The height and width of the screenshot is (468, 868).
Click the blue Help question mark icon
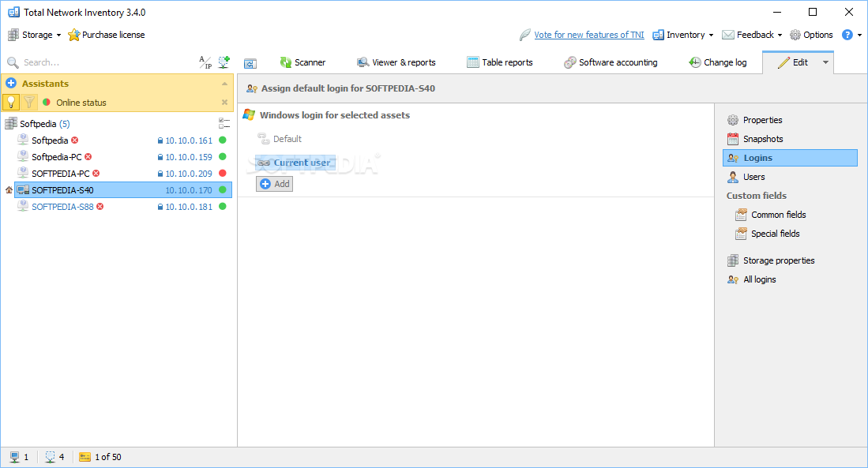click(847, 35)
